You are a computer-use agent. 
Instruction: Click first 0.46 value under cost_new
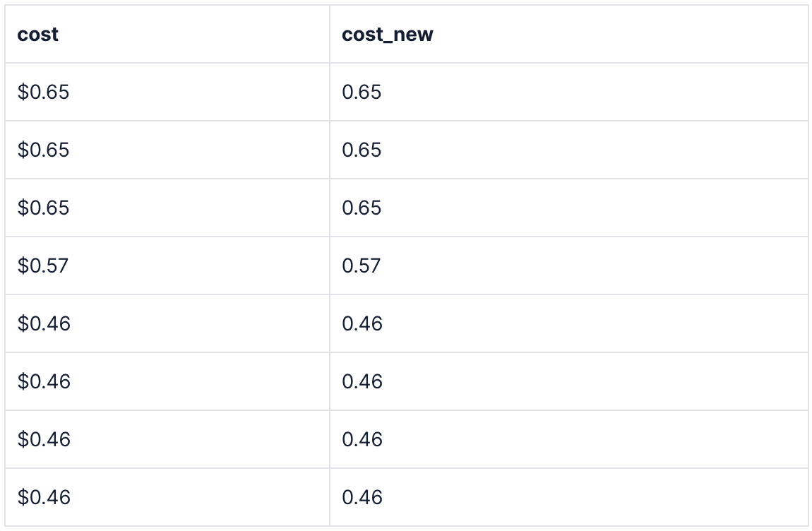tap(362, 324)
